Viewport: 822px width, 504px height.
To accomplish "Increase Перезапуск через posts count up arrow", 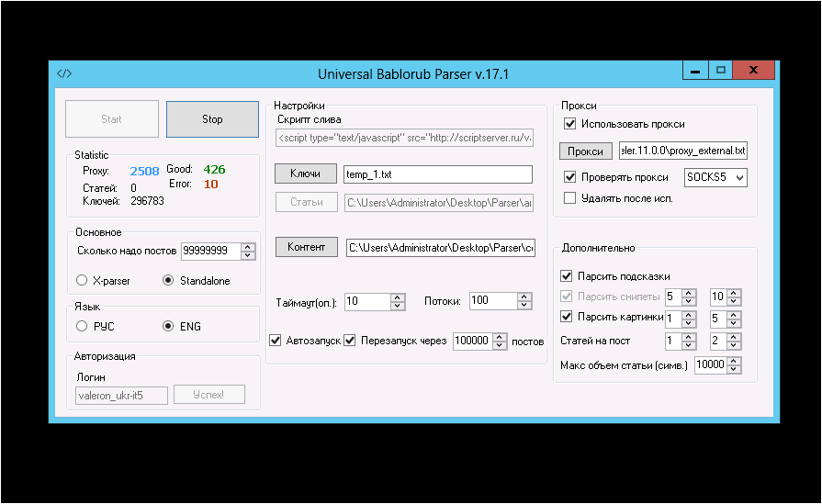I will [501, 337].
